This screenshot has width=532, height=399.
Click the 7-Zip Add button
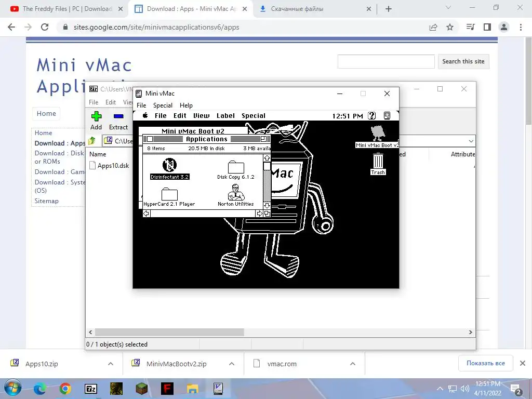coord(96,121)
